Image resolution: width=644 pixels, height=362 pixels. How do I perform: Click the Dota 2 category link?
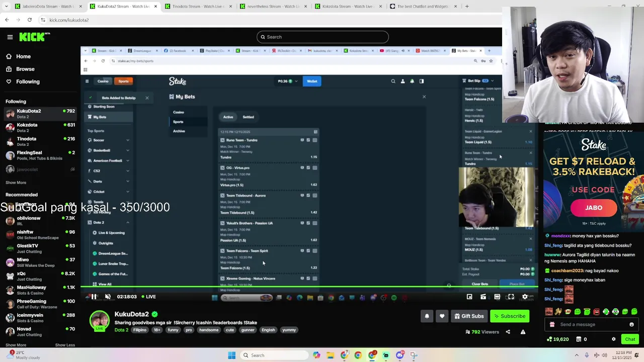(x=121, y=330)
